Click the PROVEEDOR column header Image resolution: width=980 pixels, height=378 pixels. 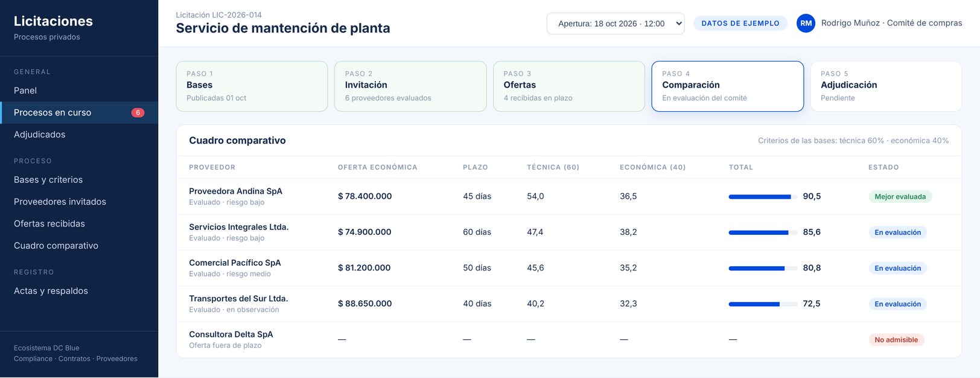(x=212, y=167)
